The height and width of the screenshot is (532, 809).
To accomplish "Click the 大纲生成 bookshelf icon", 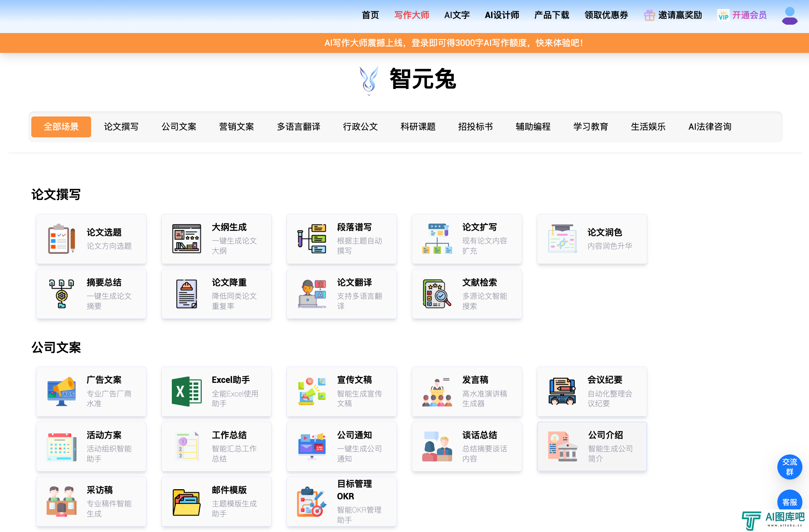I will (x=187, y=239).
